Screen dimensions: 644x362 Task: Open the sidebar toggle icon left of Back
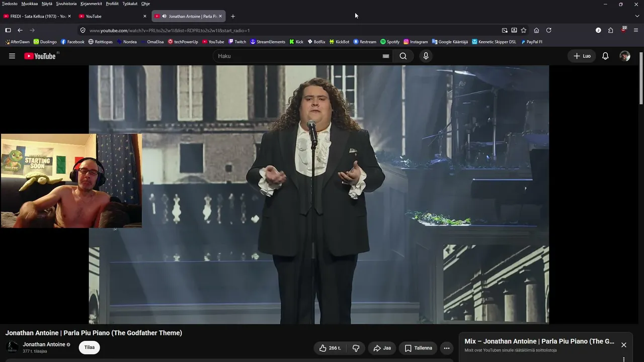(x=8, y=30)
